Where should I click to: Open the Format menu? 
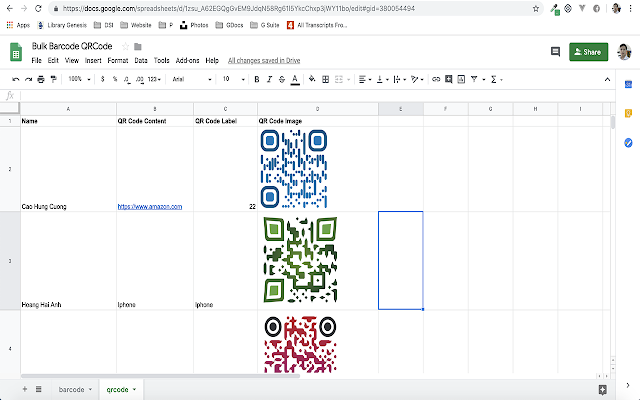[118, 60]
